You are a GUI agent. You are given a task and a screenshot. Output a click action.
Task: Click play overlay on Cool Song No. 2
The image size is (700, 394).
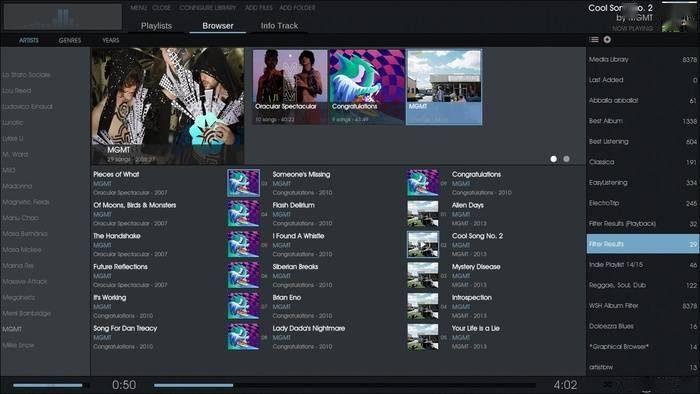coord(423,245)
